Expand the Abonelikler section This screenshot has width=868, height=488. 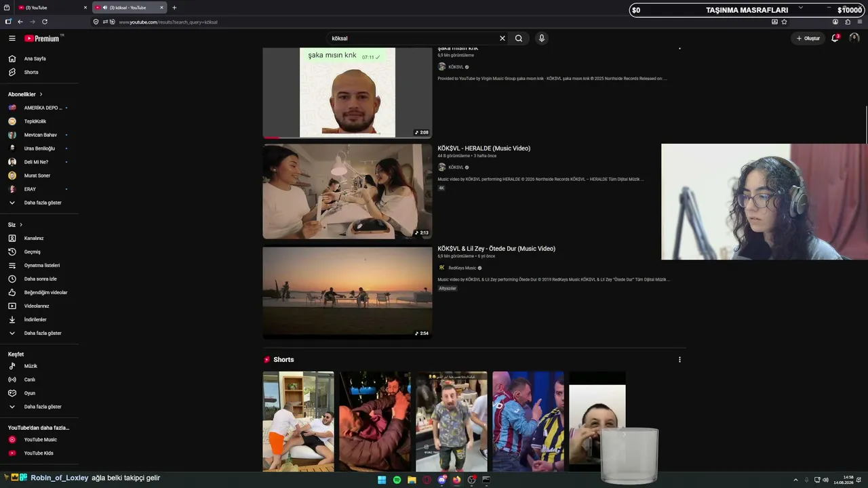point(26,94)
